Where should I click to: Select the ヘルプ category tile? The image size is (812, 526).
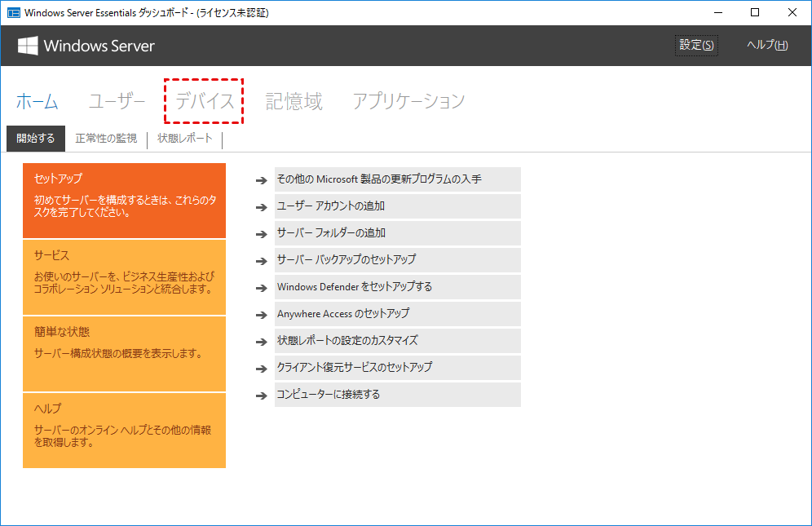[x=124, y=431]
